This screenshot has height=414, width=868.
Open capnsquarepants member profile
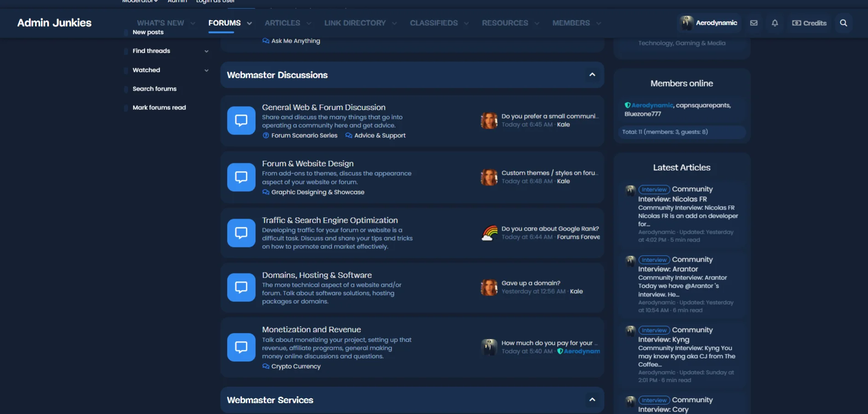pos(703,105)
